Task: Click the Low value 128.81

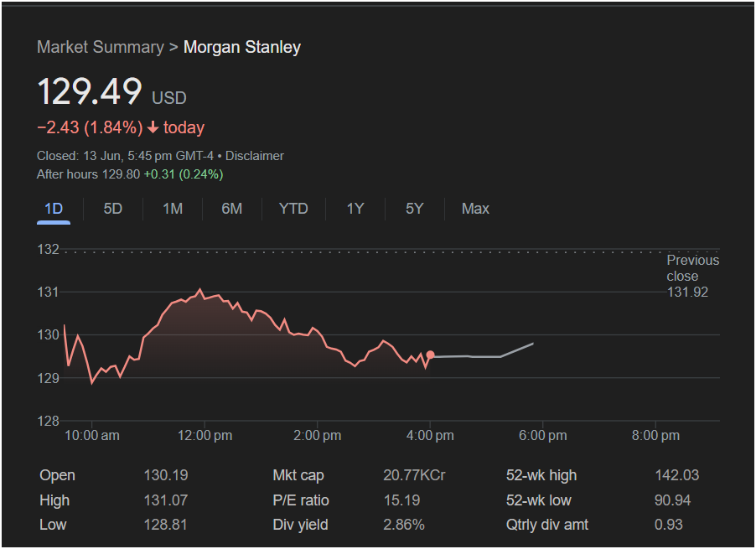Action: 165,525
